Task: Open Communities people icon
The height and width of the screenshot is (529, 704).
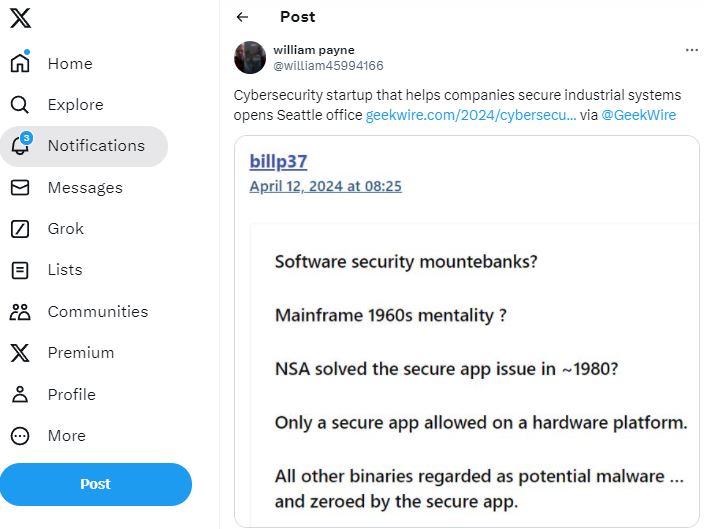Action: point(20,312)
